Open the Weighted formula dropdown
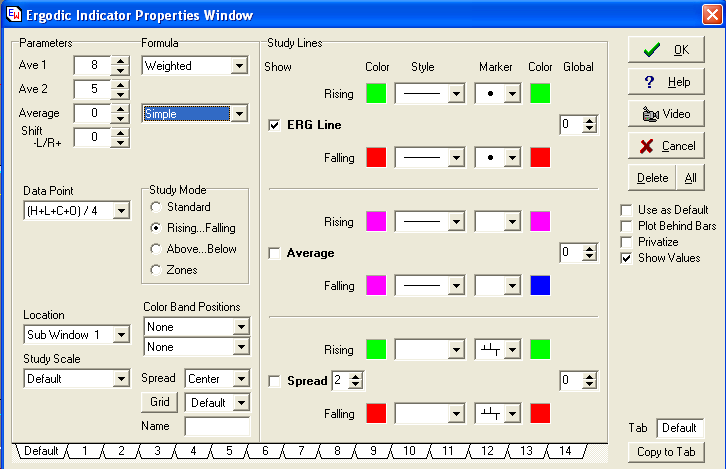 239,66
